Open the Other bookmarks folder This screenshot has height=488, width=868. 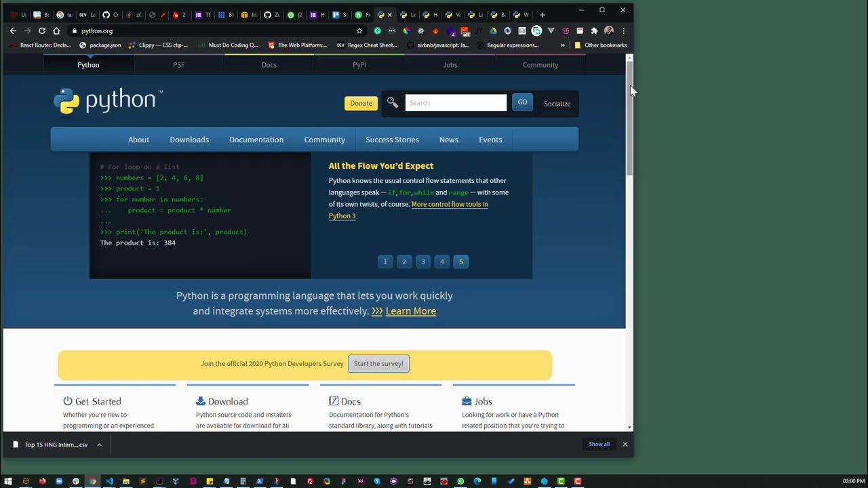click(600, 45)
